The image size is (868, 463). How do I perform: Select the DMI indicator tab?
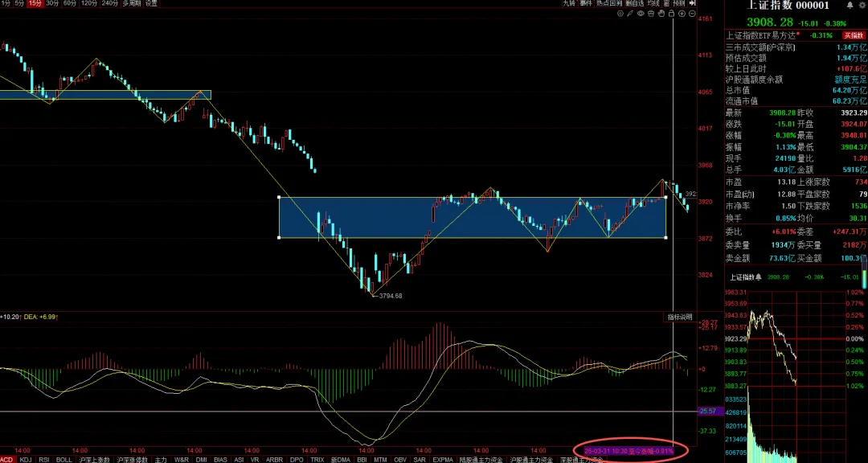pos(201,459)
